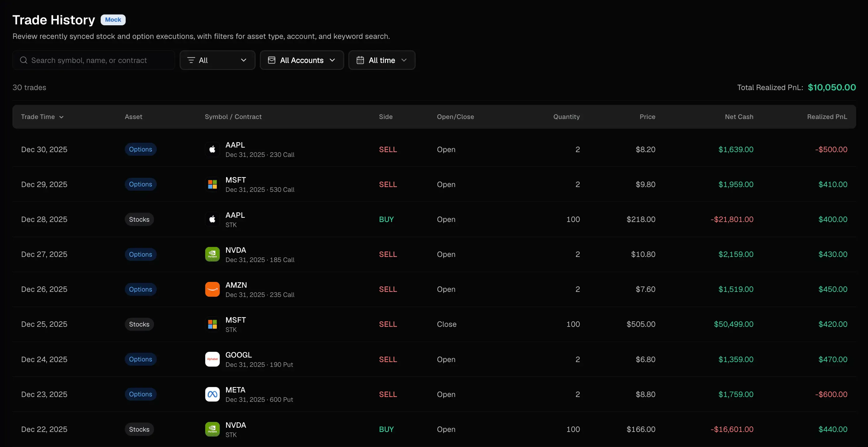The image size is (868, 447).
Task: Click the -$16,601.00 net cash value
Action: tap(732, 429)
